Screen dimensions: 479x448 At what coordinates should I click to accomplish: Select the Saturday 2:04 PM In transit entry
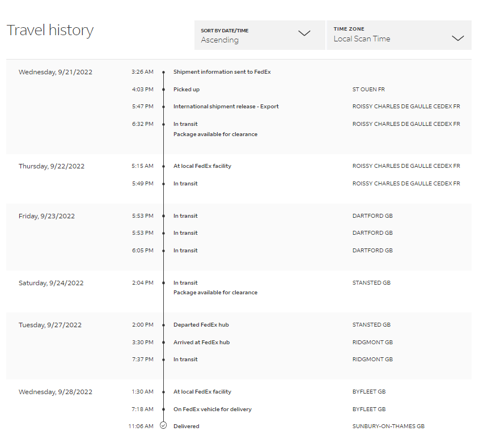click(185, 283)
